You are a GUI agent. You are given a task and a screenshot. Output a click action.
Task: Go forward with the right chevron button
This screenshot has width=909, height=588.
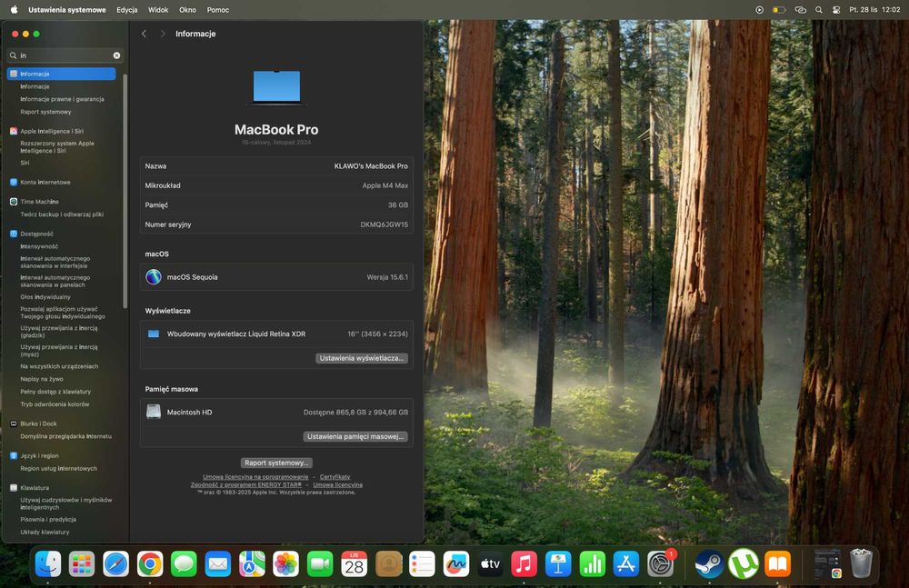click(x=163, y=34)
